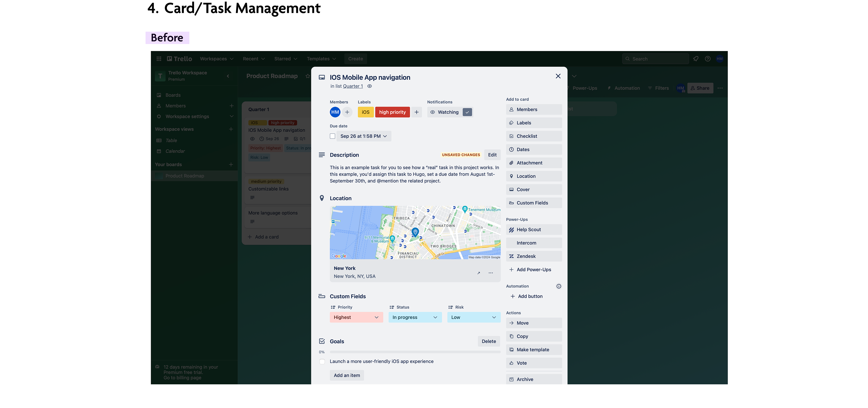Open the Zendesk Power-Up
Viewport: 868px width, 408px height.
coord(534,256)
